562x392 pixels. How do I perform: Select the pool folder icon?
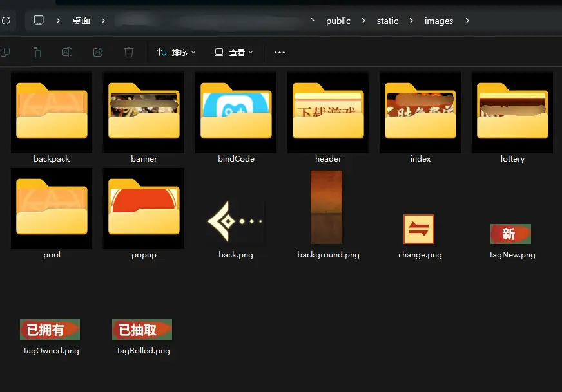[52, 207]
